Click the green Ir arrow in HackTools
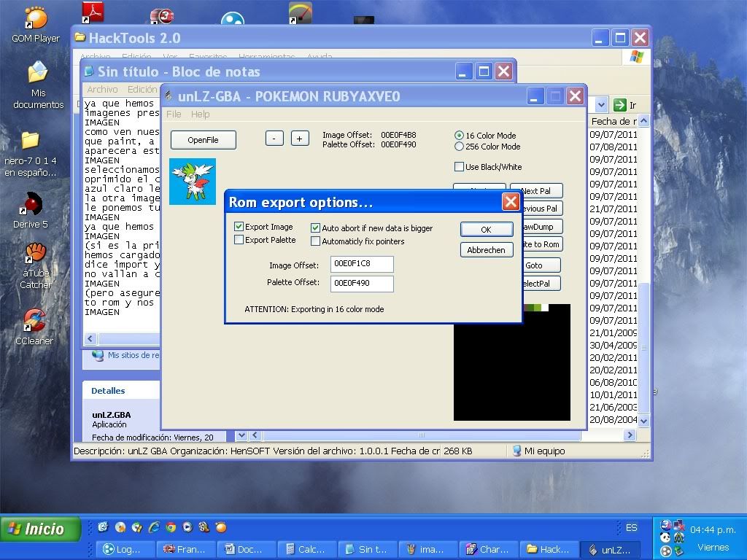The width and height of the screenshot is (747, 560). coord(619,105)
